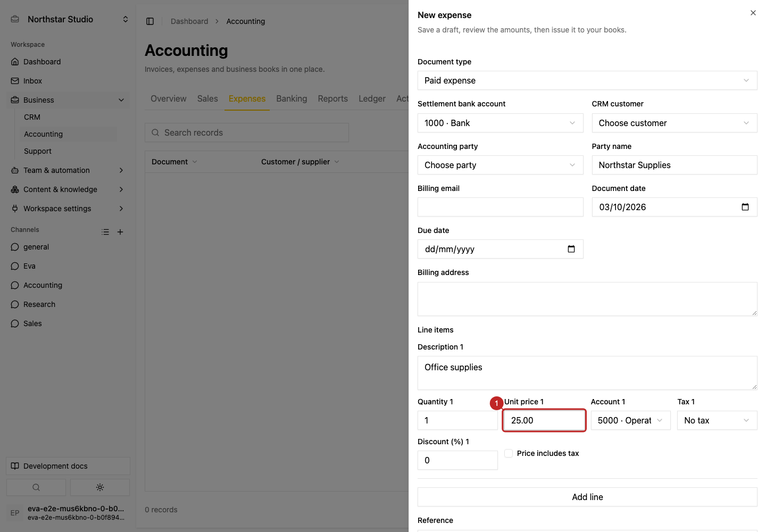Open the Due date calendar picker icon
Viewport: 766px width, 532px height.
pyautogui.click(x=571, y=249)
